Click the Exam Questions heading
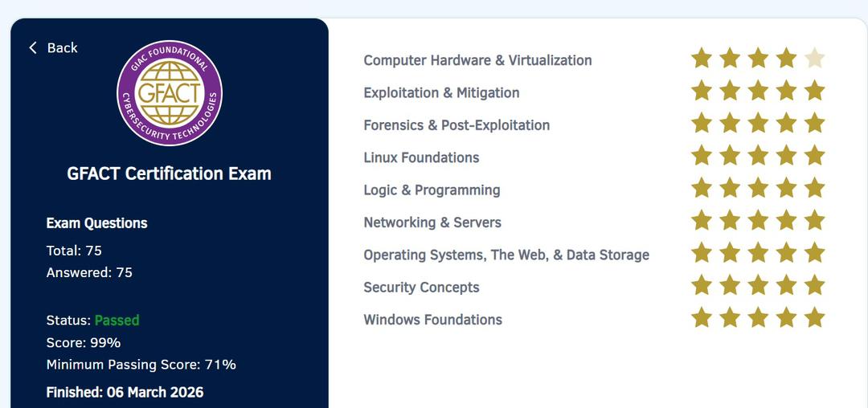Screen dimensions: 868x408 pos(97,223)
